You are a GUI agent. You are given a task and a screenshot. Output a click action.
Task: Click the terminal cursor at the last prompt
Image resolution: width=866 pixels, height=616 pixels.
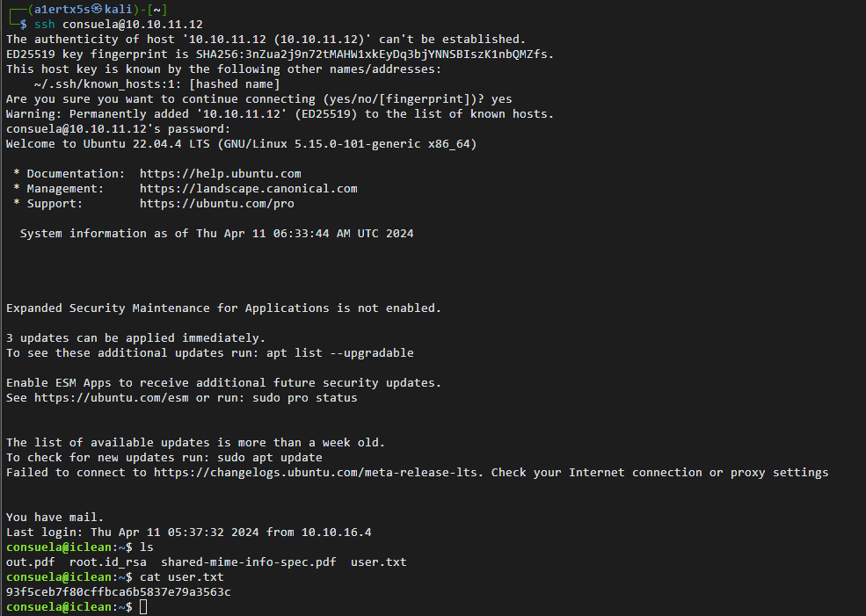tap(143, 606)
